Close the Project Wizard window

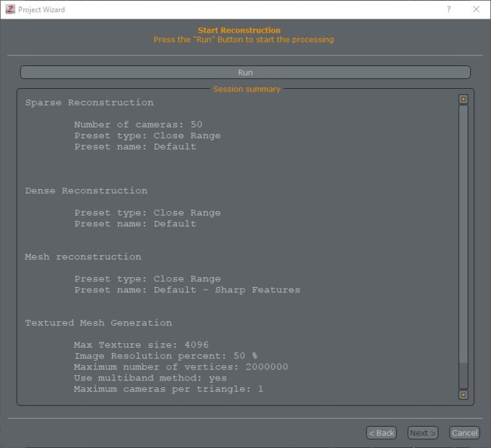476,9
